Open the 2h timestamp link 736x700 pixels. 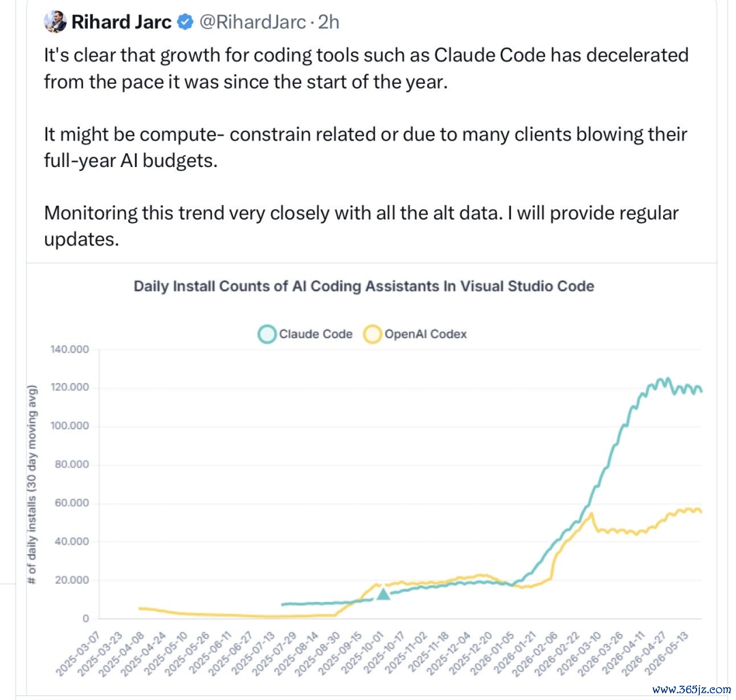328,22
